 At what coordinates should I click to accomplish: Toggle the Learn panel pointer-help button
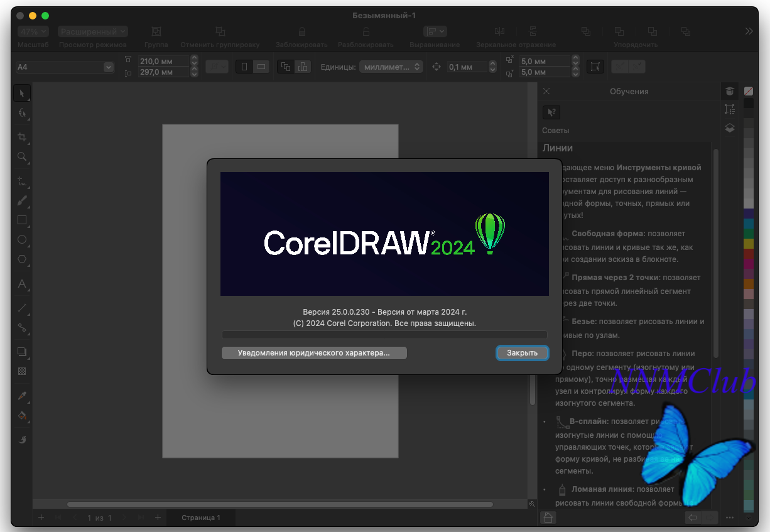551,112
